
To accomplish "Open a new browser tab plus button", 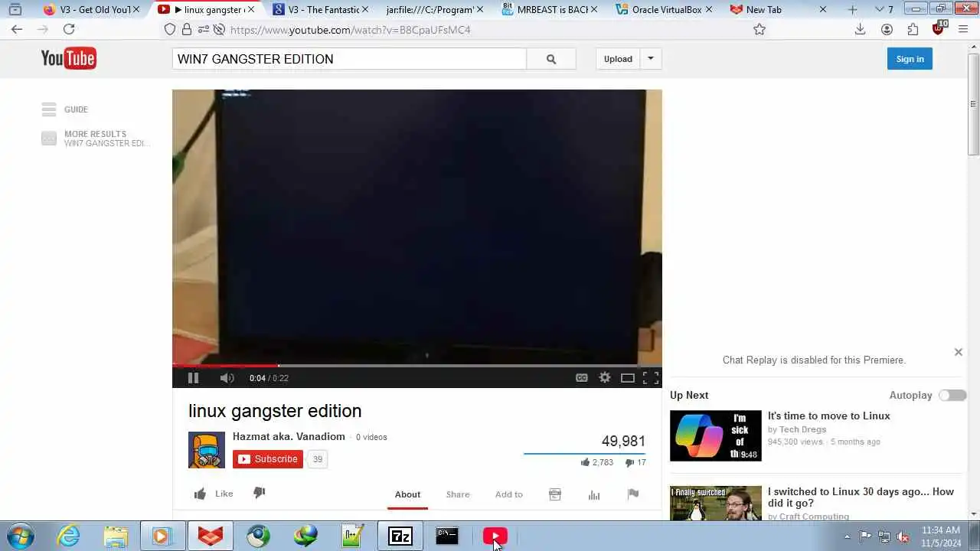I will pos(853,10).
